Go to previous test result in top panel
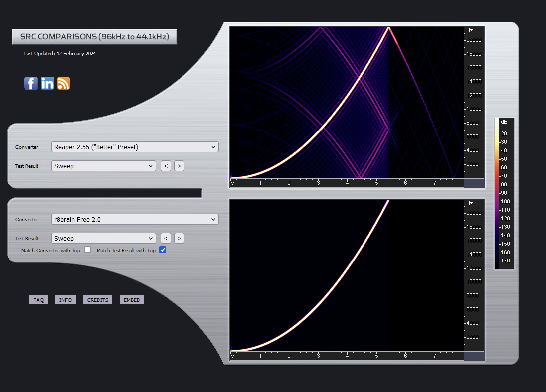546x392 pixels. coord(166,166)
